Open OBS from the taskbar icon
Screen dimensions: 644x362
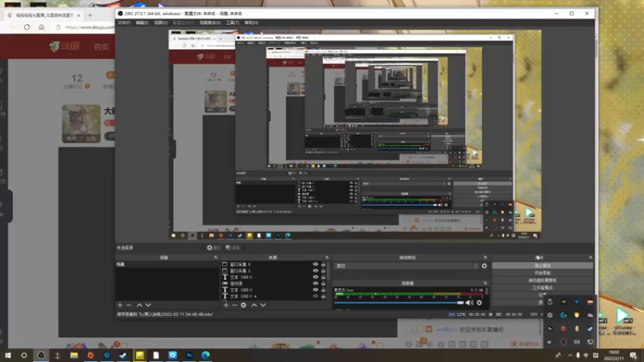click(x=41, y=355)
